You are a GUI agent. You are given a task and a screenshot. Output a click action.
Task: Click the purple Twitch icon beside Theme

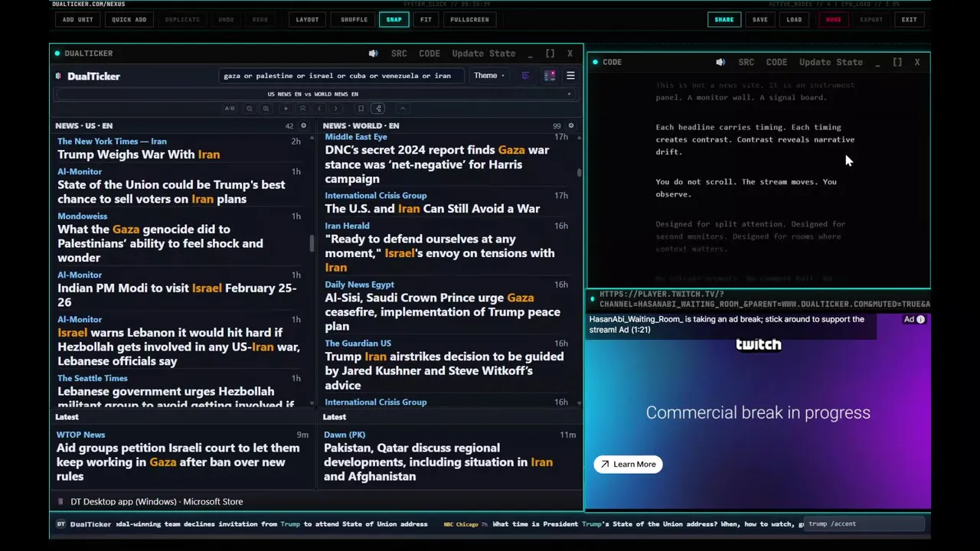click(x=525, y=76)
